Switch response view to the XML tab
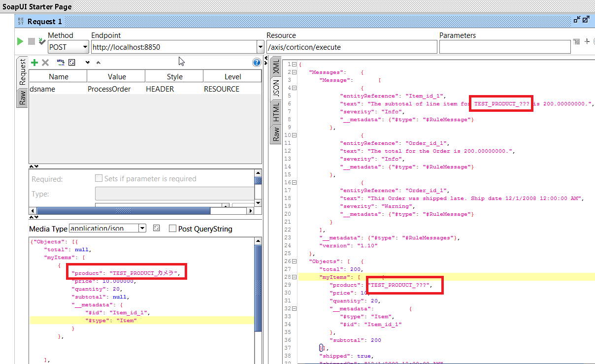This screenshot has height=364, width=595. (276, 69)
